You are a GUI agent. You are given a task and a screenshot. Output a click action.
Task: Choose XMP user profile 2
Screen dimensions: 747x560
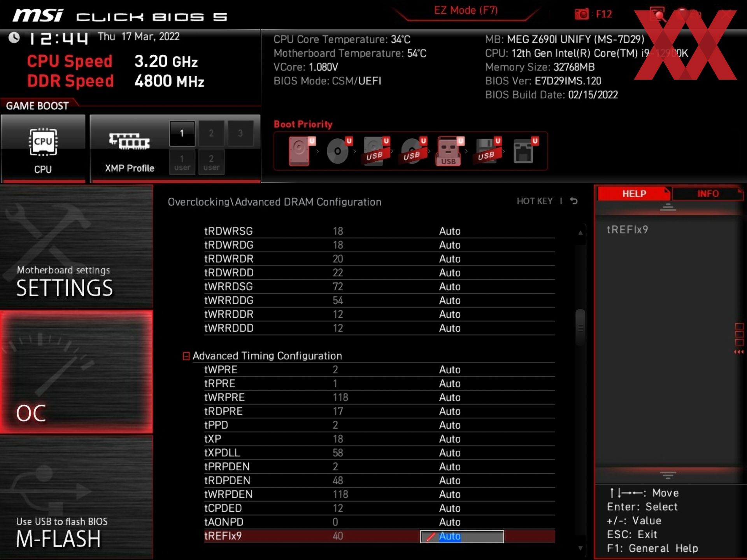(x=211, y=163)
